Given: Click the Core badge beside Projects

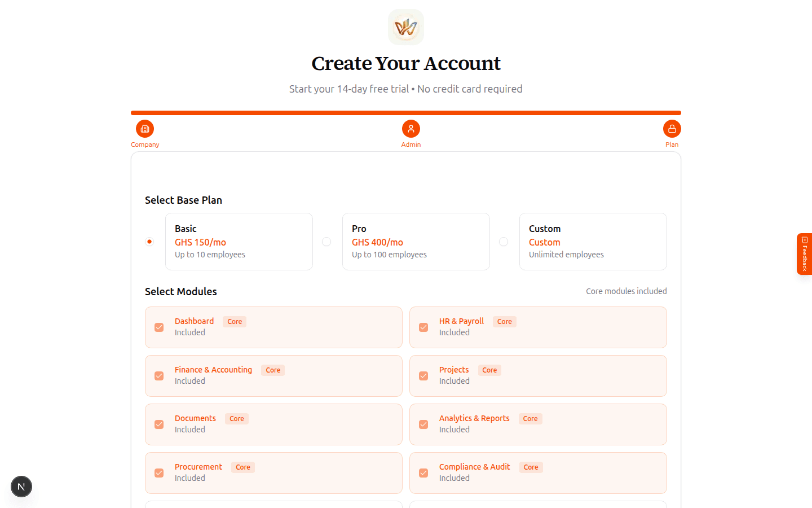Looking at the screenshot, I should (489, 370).
